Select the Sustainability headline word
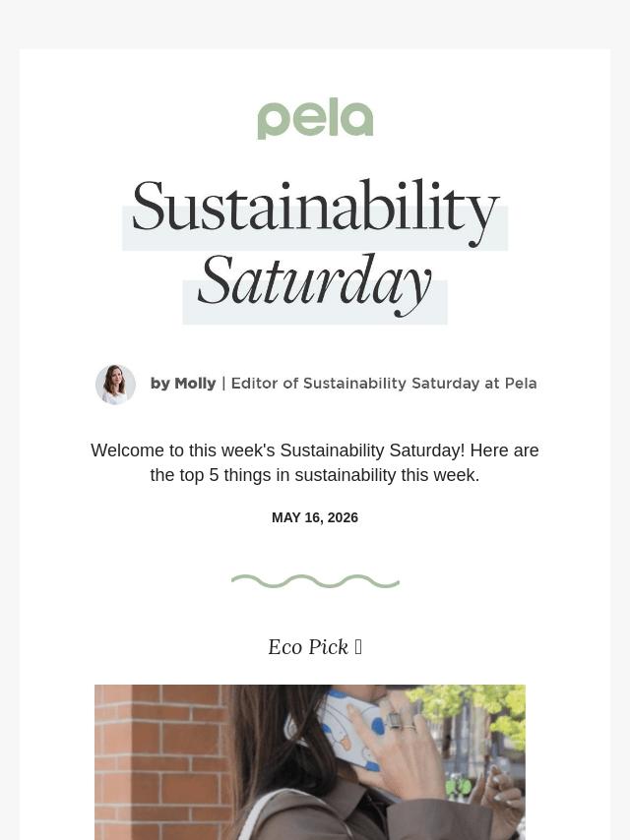The height and width of the screenshot is (840, 630). 315,208
